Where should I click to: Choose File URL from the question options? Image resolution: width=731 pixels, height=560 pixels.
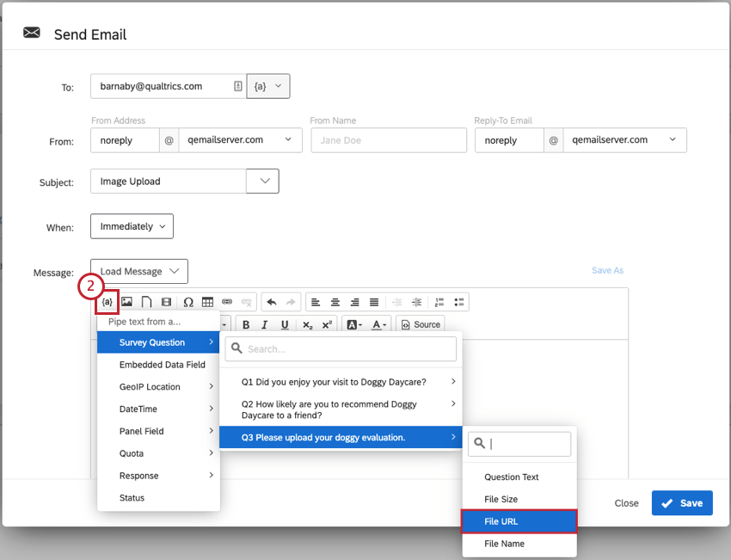519,520
